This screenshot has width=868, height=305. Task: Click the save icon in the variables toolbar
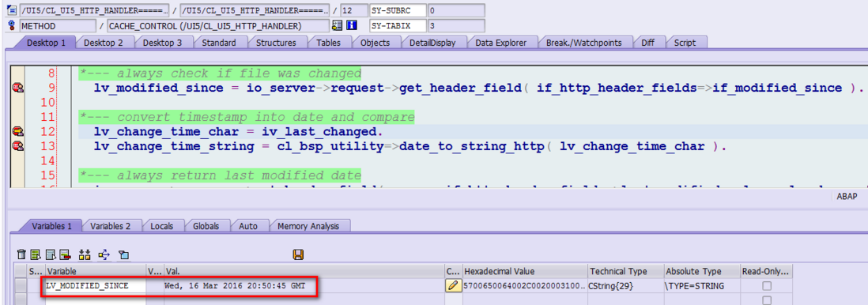coord(298,254)
